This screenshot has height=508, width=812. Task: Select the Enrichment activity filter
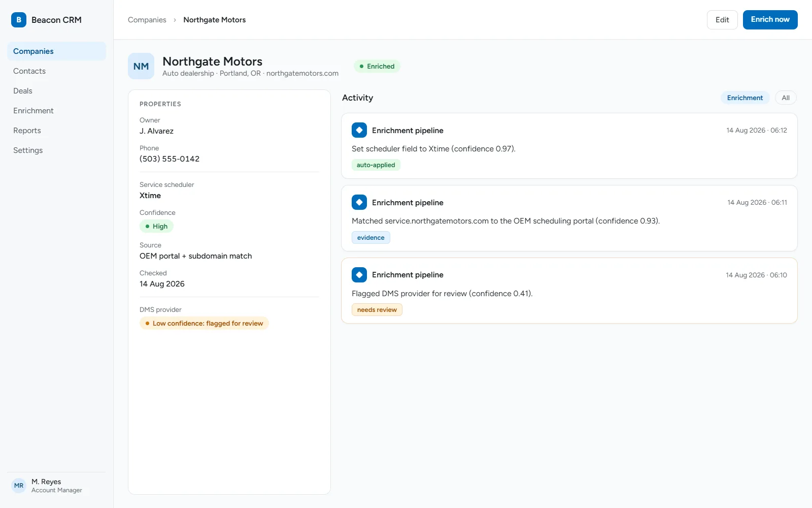[x=745, y=98]
